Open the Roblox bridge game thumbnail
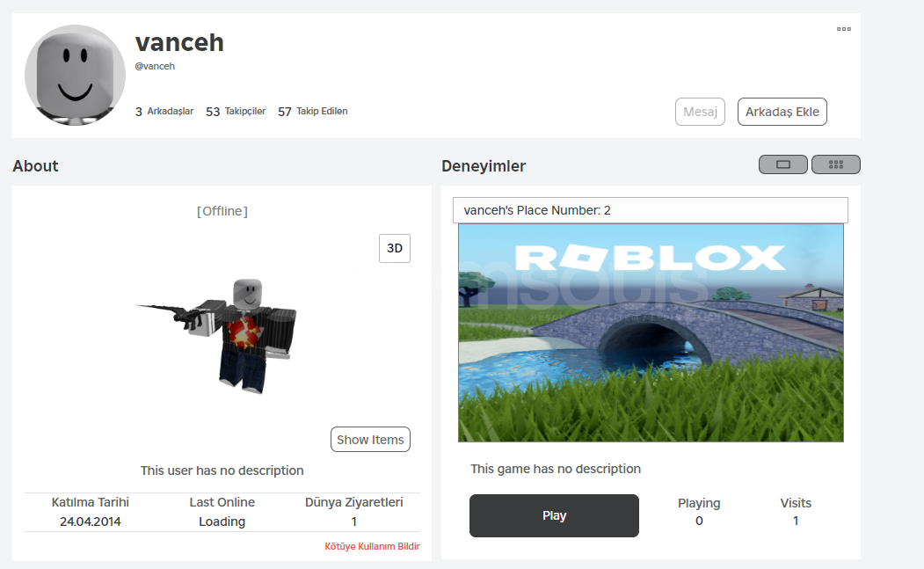This screenshot has width=924, height=569. point(651,332)
